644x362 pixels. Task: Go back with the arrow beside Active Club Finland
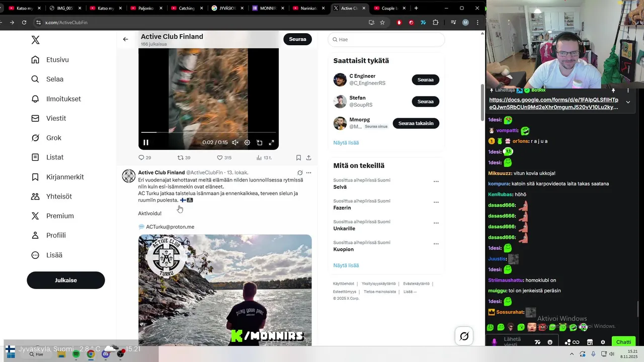125,39
